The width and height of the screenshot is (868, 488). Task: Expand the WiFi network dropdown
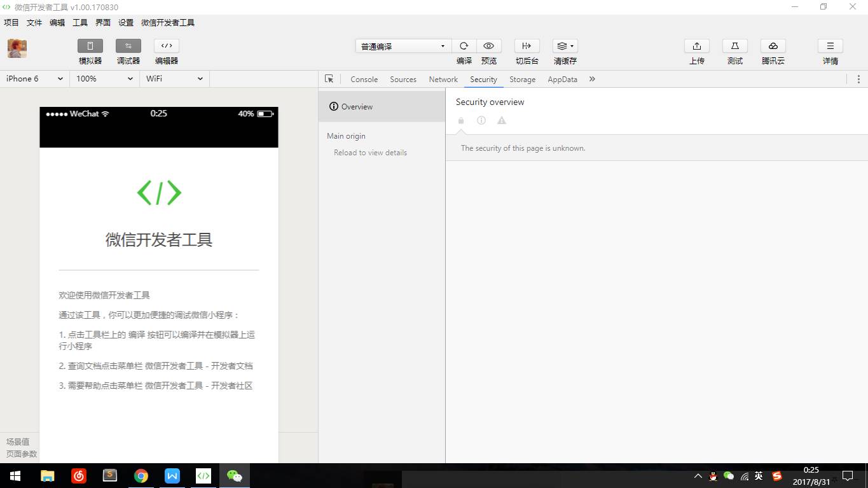pyautogui.click(x=174, y=79)
